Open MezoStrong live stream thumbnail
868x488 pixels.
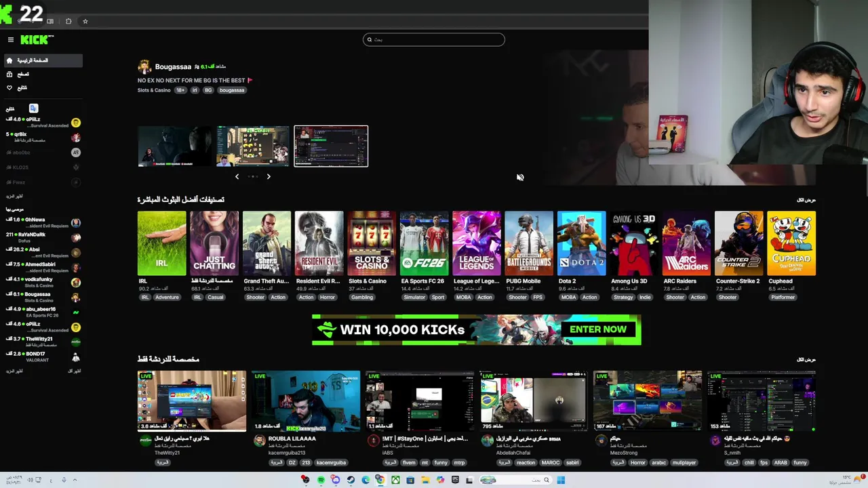pos(648,401)
